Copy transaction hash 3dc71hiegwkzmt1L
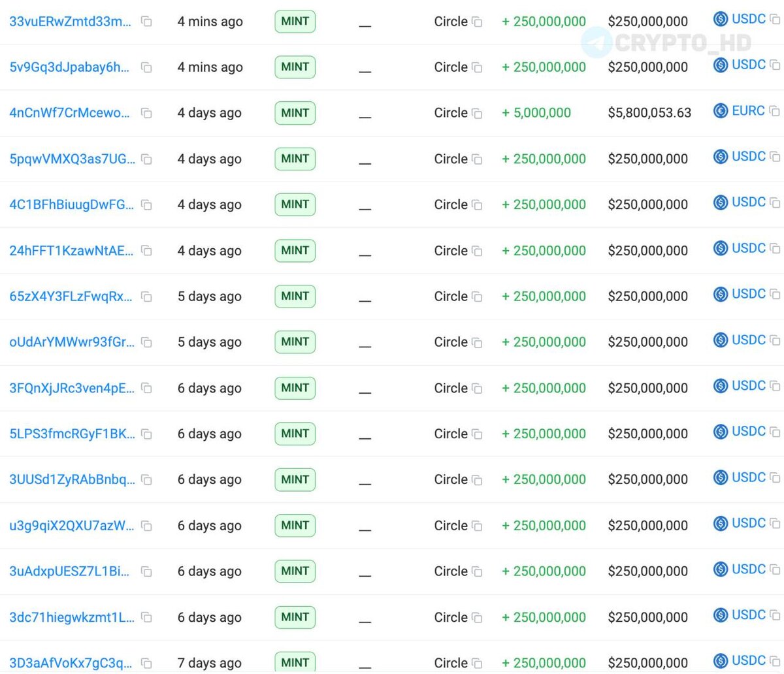Screen dimensions: 784x674 [146, 617]
